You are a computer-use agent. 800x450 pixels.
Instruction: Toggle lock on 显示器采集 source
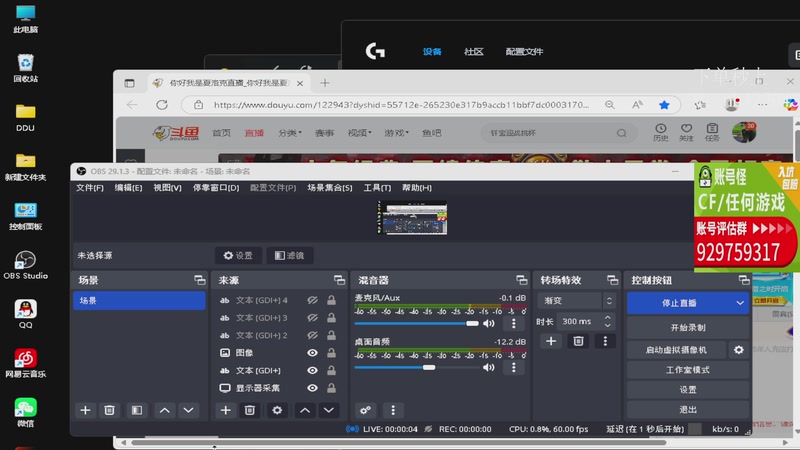pos(332,388)
